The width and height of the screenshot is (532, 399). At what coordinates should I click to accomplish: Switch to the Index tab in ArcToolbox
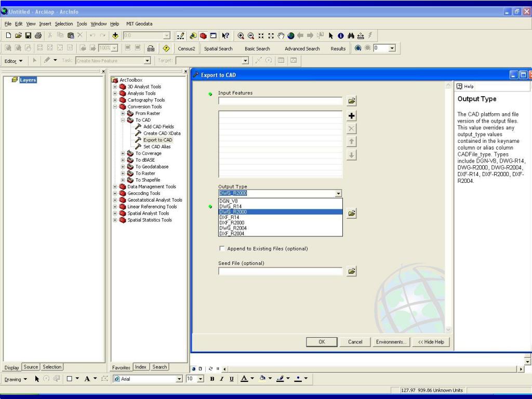tap(140, 367)
